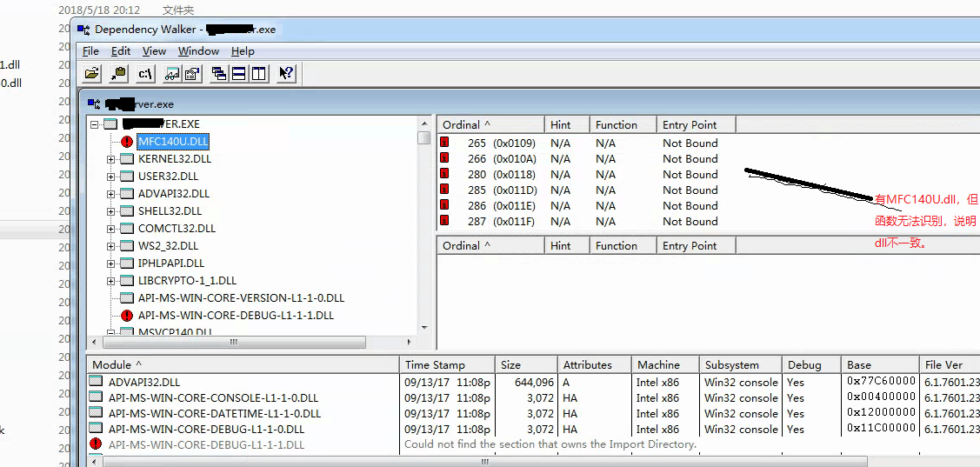Select MFC140U.DLL in the dependency tree
This screenshot has height=467, width=980.
coord(173,141)
